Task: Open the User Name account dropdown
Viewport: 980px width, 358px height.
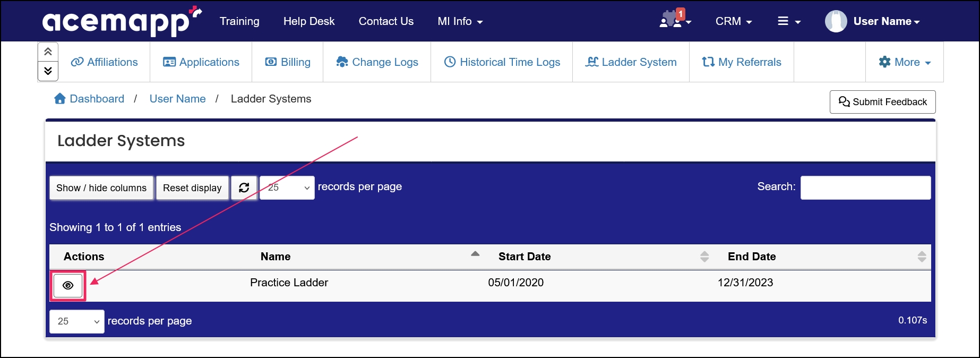Action: pyautogui.click(x=887, y=21)
